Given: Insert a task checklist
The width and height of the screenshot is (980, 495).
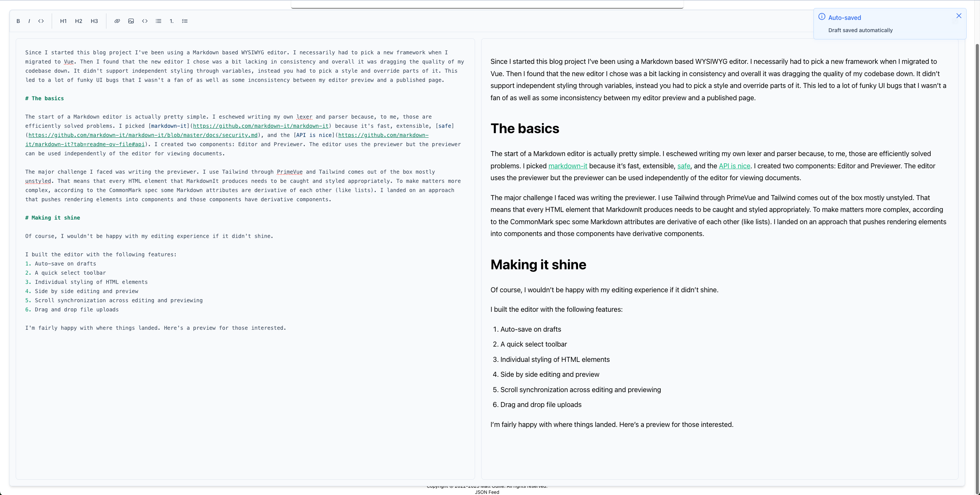Looking at the screenshot, I should click(185, 21).
